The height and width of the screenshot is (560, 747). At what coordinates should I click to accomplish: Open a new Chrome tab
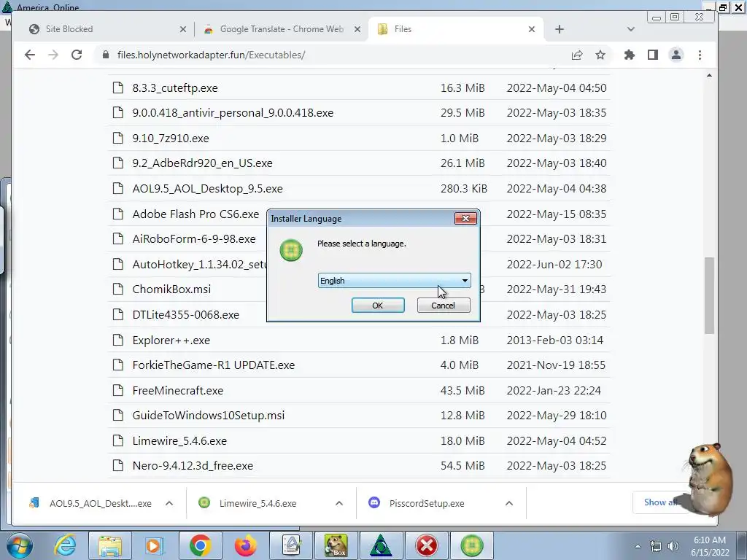[560, 29]
